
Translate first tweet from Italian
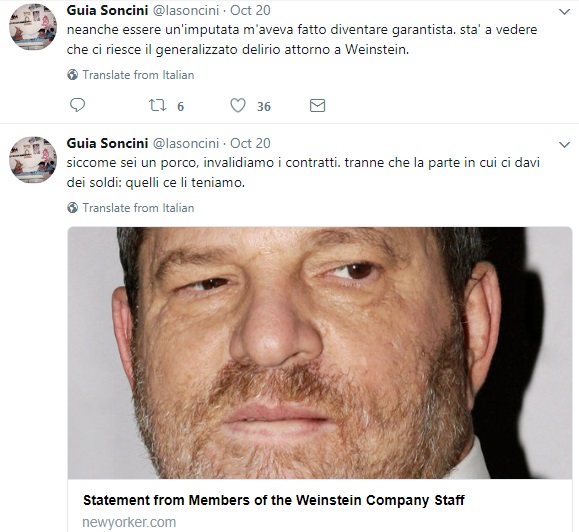pyautogui.click(x=138, y=75)
